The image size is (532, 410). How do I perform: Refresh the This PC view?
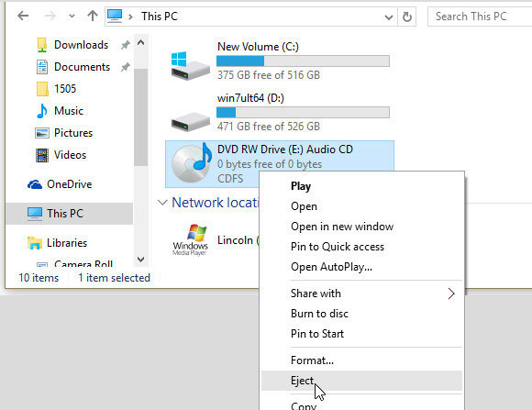(x=407, y=17)
